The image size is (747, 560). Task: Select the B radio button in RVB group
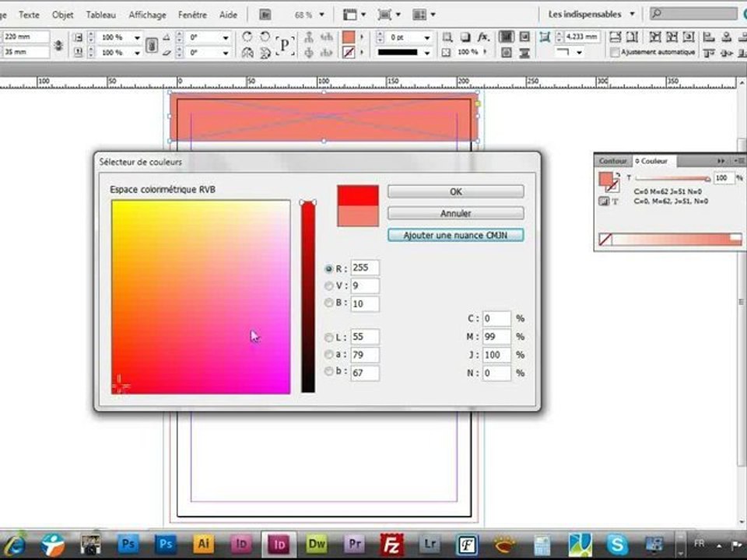coord(328,303)
